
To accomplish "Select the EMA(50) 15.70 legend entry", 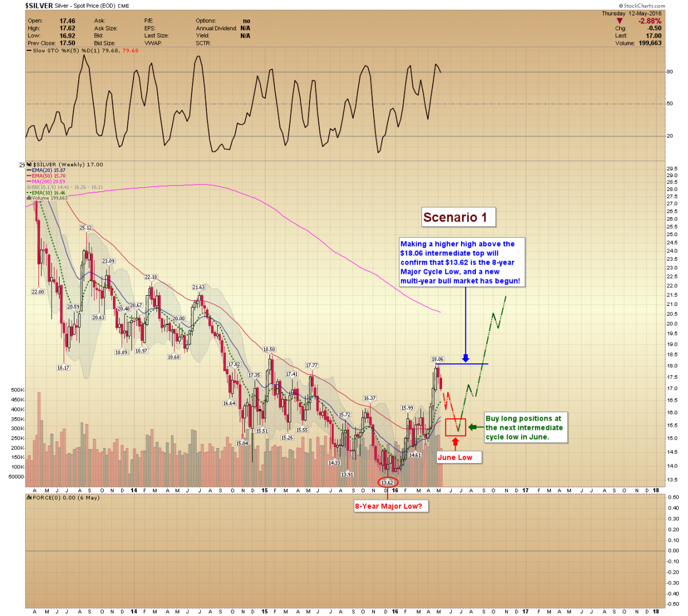I will [48, 176].
